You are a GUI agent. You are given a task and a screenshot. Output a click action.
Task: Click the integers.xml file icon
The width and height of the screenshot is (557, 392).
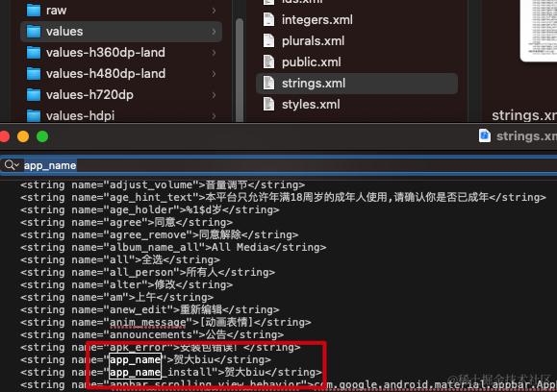pyautogui.click(x=269, y=20)
